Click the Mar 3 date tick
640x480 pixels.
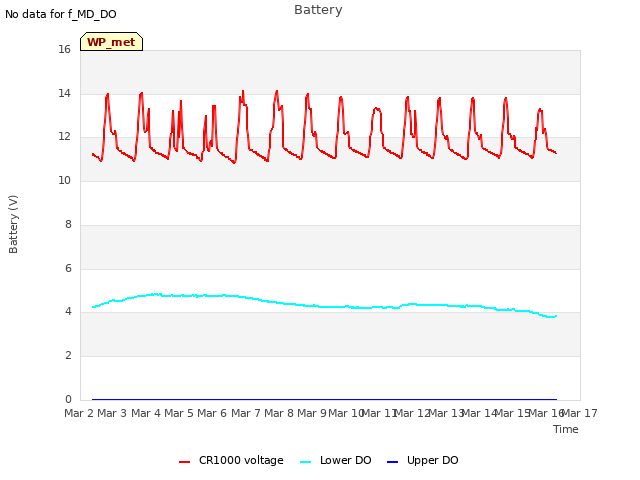(x=112, y=413)
